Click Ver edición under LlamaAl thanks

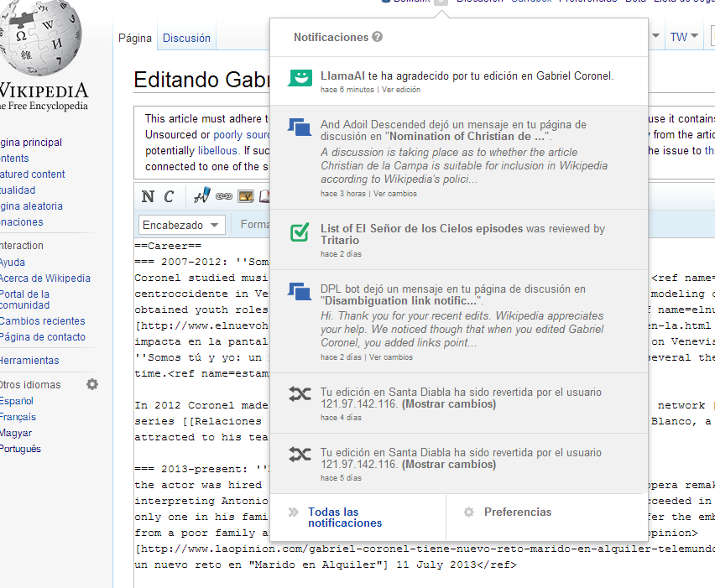pyautogui.click(x=401, y=90)
